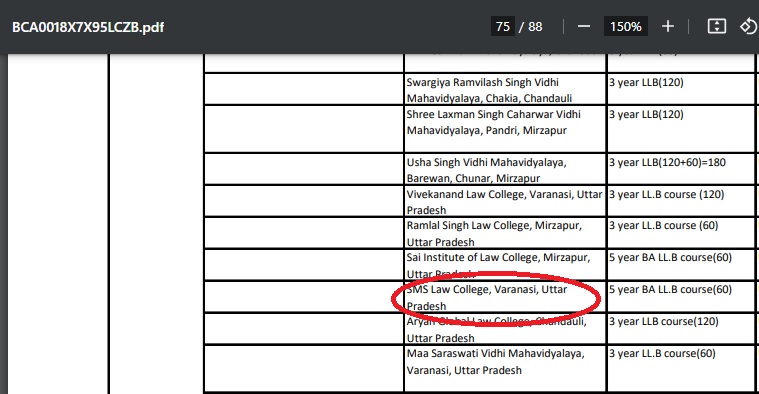Image resolution: width=759 pixels, height=394 pixels.
Task: Select SMS Law College, Varanasi cell
Action: click(505, 297)
